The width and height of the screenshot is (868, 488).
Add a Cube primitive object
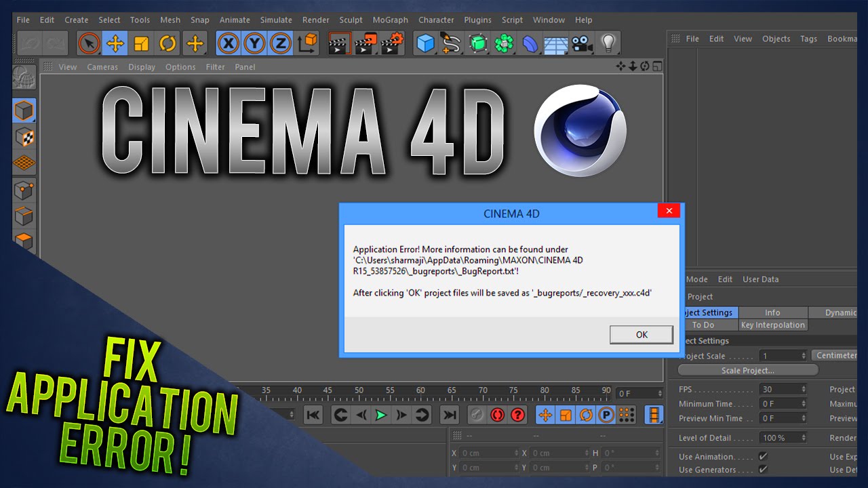pyautogui.click(x=425, y=44)
